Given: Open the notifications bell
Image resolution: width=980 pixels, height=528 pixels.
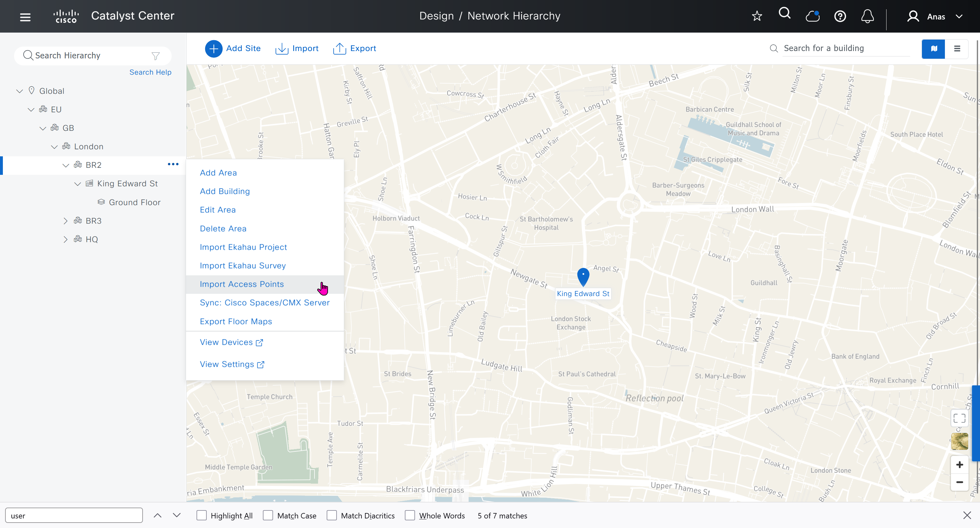Looking at the screenshot, I should pos(867,16).
